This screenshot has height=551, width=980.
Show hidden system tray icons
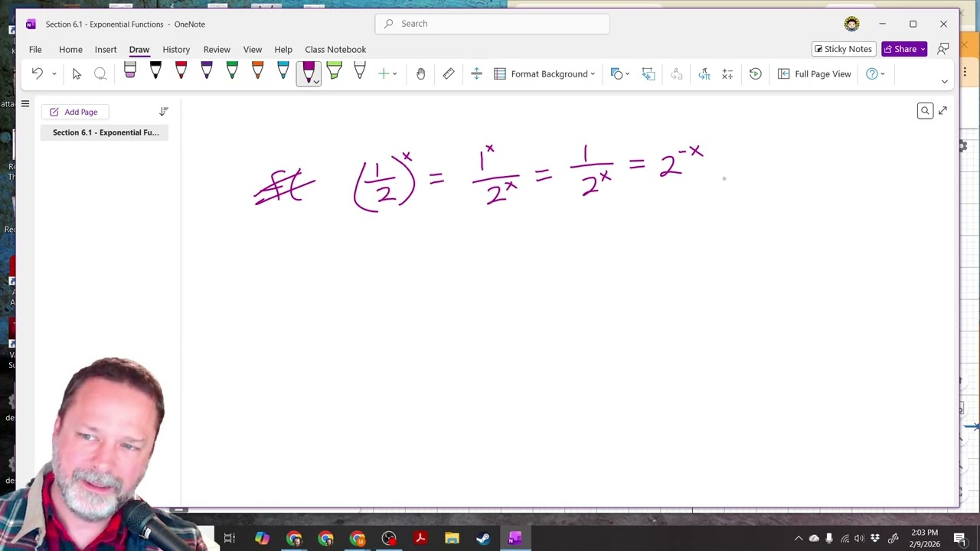798,538
